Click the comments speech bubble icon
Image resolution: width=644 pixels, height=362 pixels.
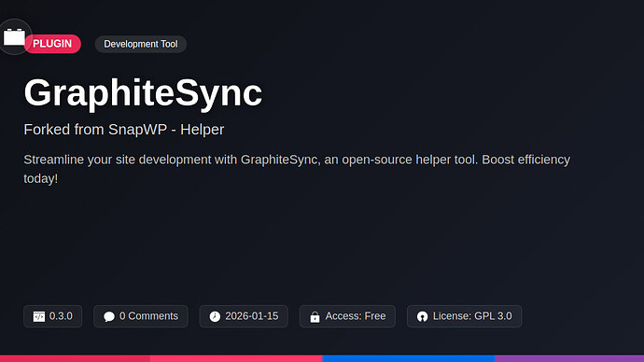(x=109, y=316)
